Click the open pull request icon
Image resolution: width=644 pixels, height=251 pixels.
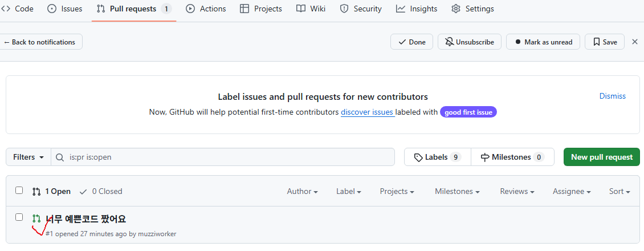36,218
